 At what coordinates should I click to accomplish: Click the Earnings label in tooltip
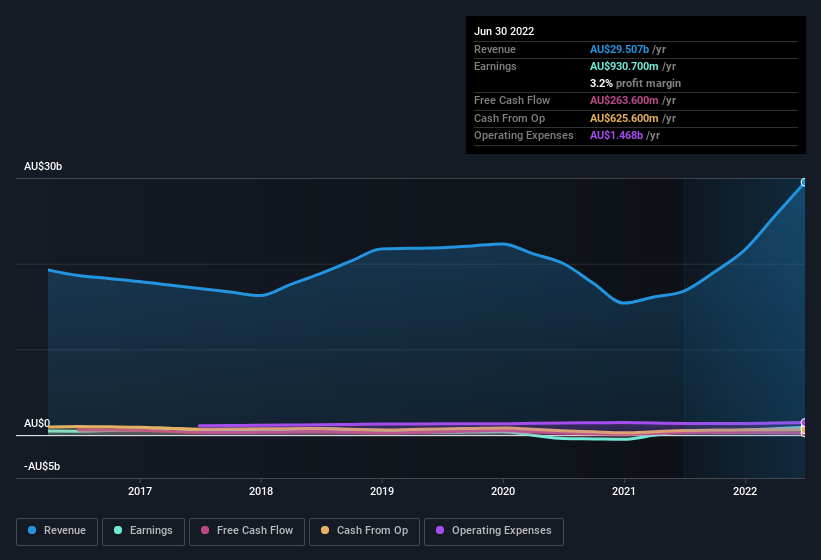pos(495,66)
